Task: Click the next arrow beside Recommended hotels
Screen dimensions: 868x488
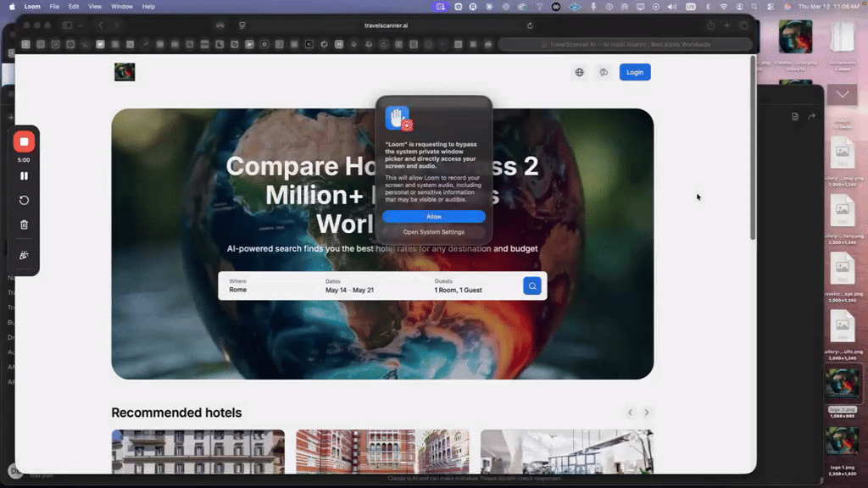Action: [647, 413]
